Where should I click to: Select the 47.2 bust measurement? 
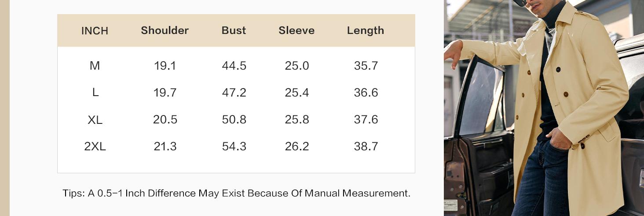234,93
